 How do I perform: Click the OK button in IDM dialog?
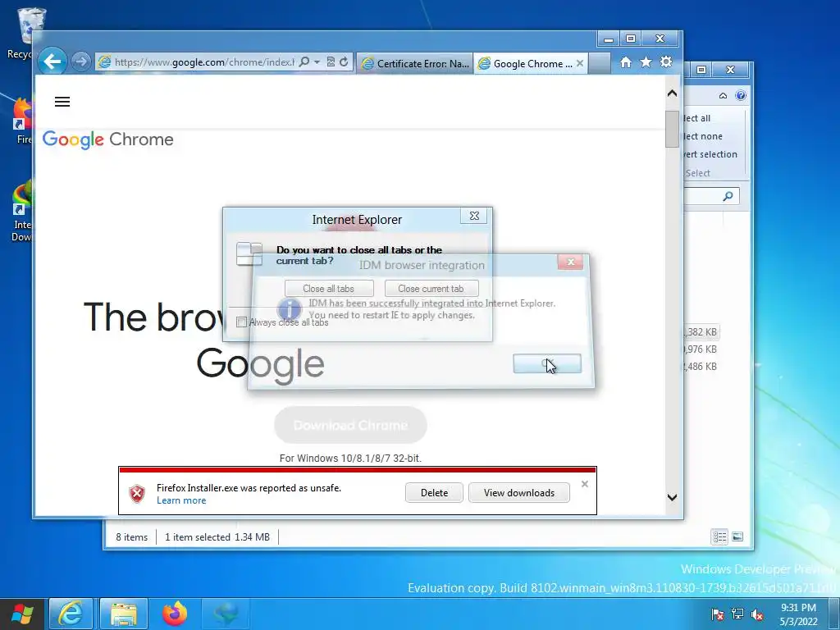click(547, 363)
